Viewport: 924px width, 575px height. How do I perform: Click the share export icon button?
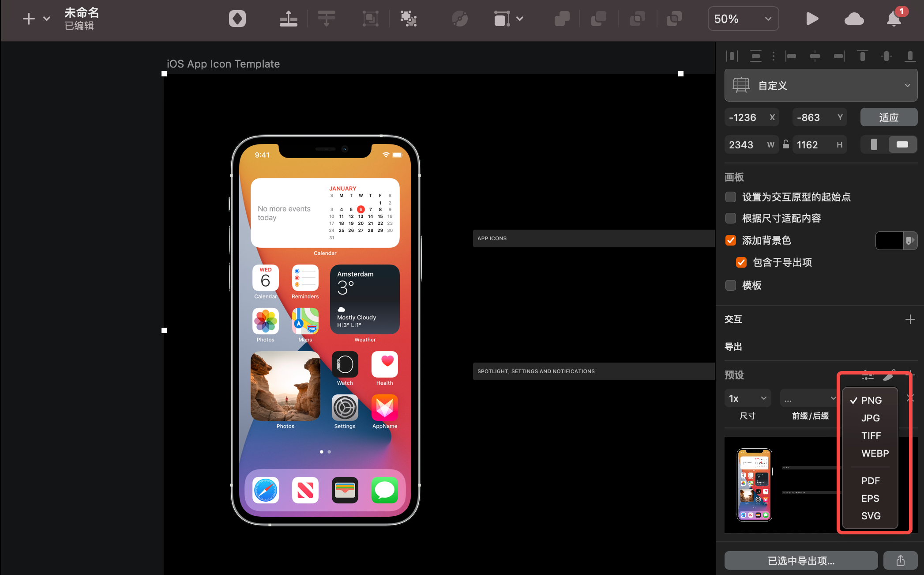[900, 560]
